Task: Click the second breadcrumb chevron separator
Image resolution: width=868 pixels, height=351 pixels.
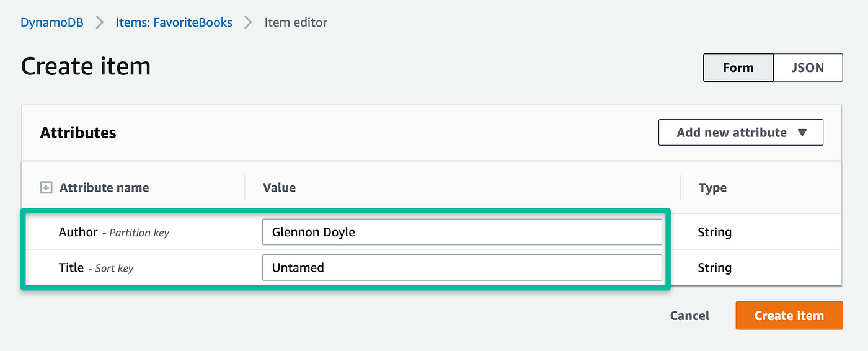Action: [249, 23]
